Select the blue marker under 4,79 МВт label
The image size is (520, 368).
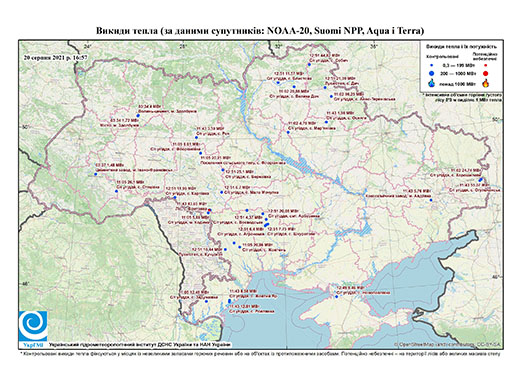288,132
